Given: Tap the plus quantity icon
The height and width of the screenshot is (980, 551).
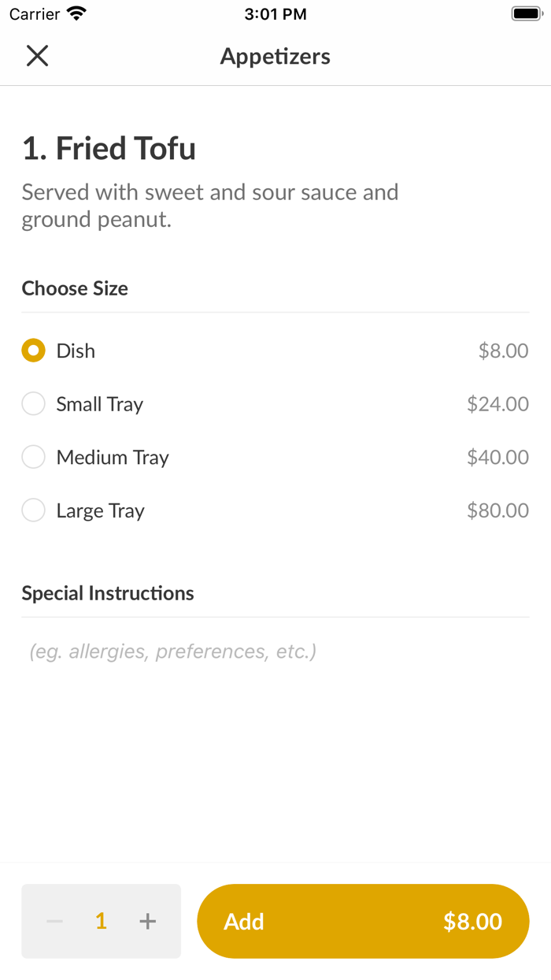Looking at the screenshot, I should click(147, 921).
